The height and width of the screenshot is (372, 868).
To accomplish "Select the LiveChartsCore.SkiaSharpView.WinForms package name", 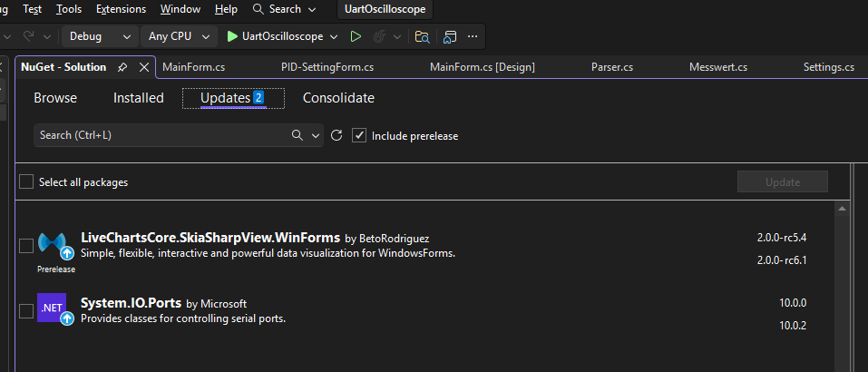I will pyautogui.click(x=210, y=238).
